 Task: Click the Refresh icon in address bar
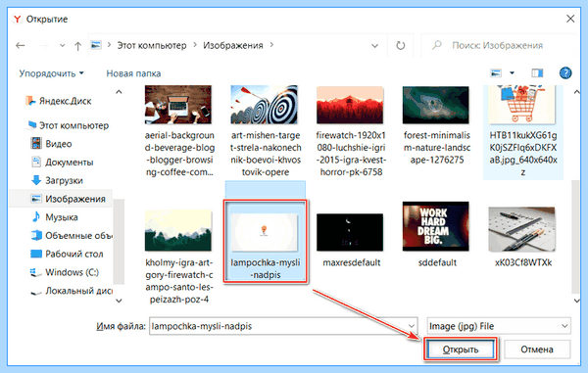(401, 46)
